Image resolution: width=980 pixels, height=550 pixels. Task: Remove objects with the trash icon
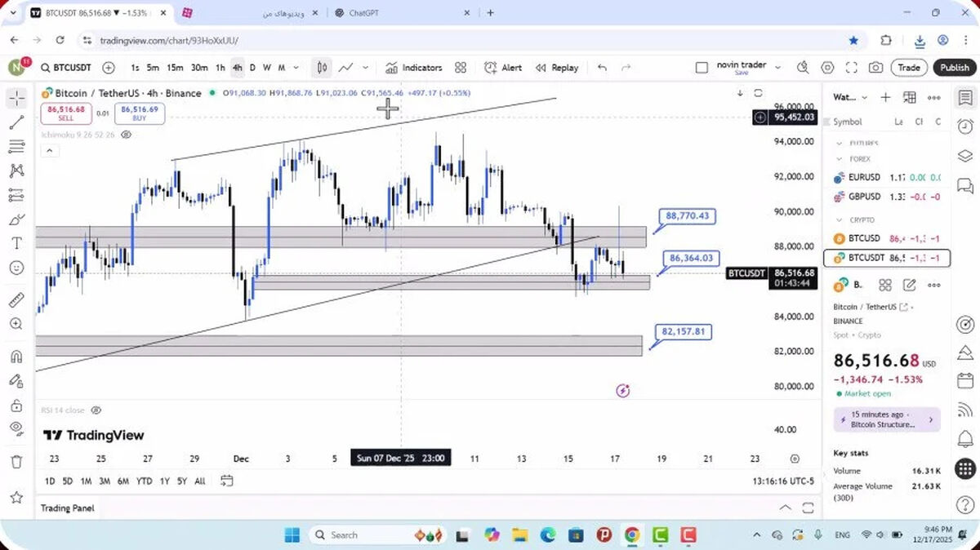pyautogui.click(x=16, y=462)
